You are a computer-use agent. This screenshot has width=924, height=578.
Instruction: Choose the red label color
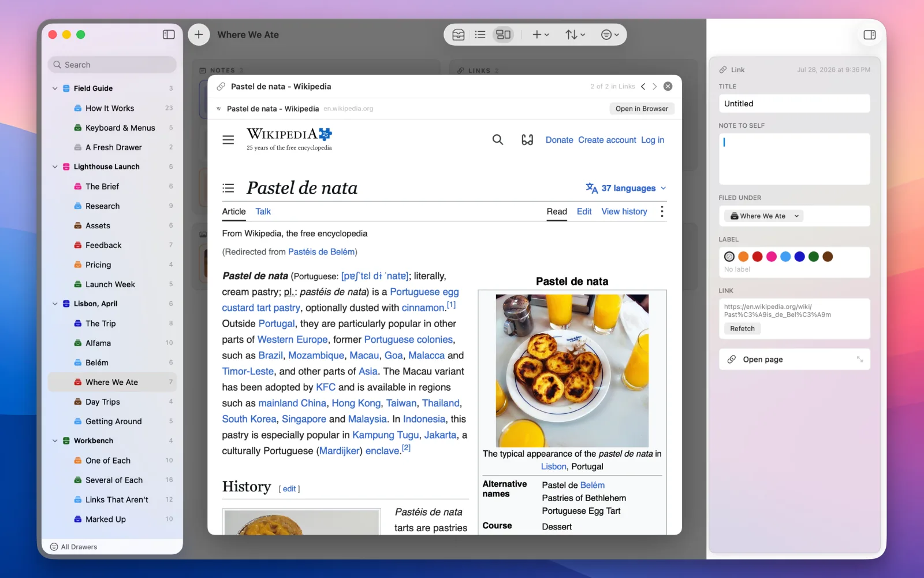(757, 257)
